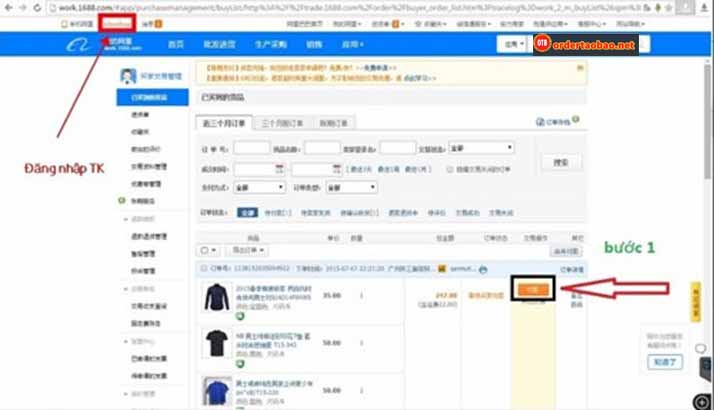Click the work.1688.com address bar
Viewport: 714px width, 410px height.
point(346,8)
